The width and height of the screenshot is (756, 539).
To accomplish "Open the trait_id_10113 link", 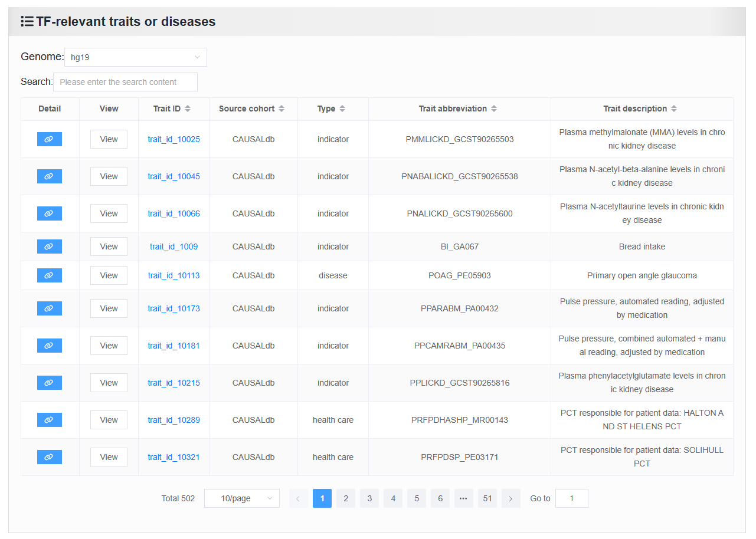I will click(174, 276).
